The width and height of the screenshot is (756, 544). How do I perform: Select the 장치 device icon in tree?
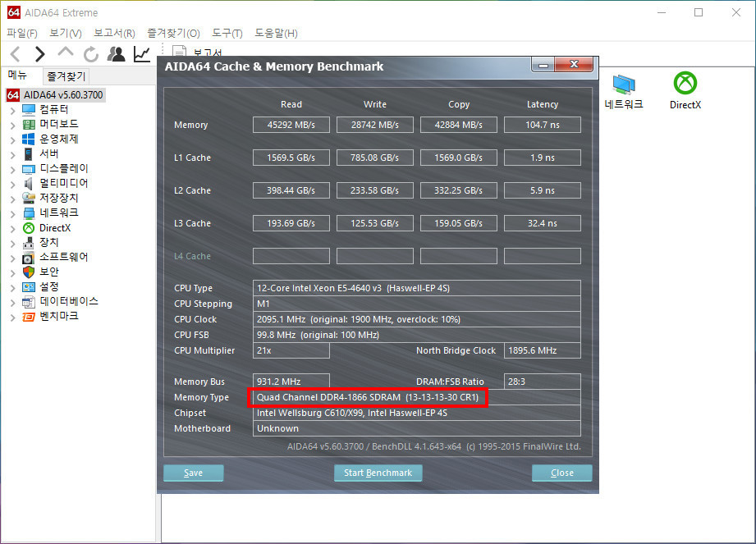(x=29, y=242)
